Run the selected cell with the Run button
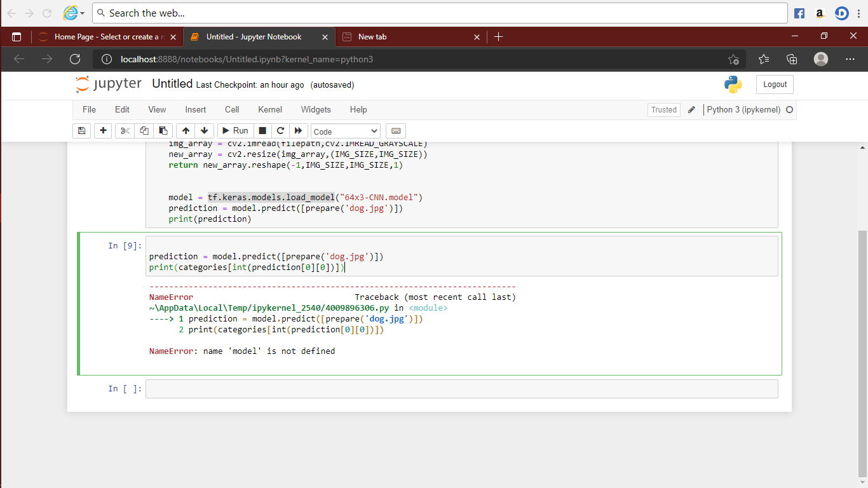Image resolution: width=868 pixels, height=488 pixels. pyautogui.click(x=234, y=130)
